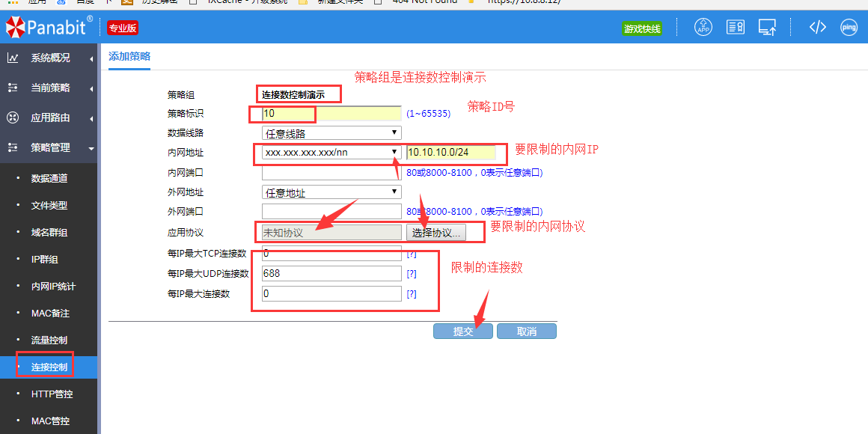Open the license certificate icon in header
Screen dimensions: 868x434
coord(736,28)
